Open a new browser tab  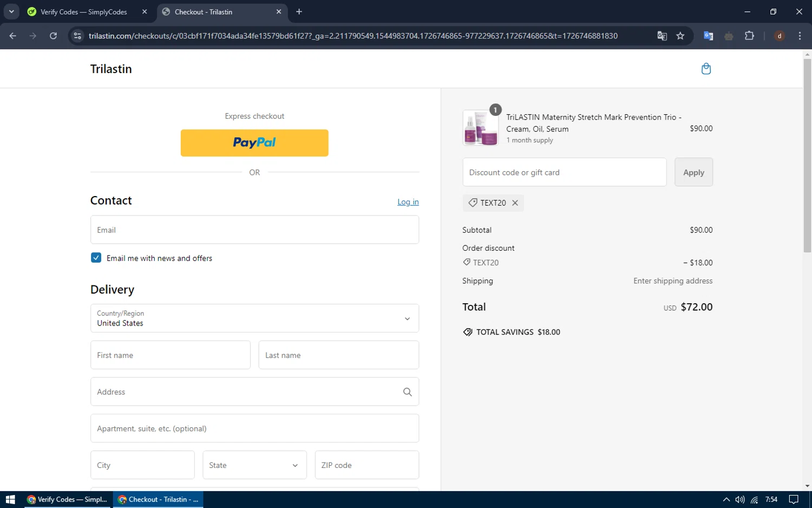[x=299, y=11]
